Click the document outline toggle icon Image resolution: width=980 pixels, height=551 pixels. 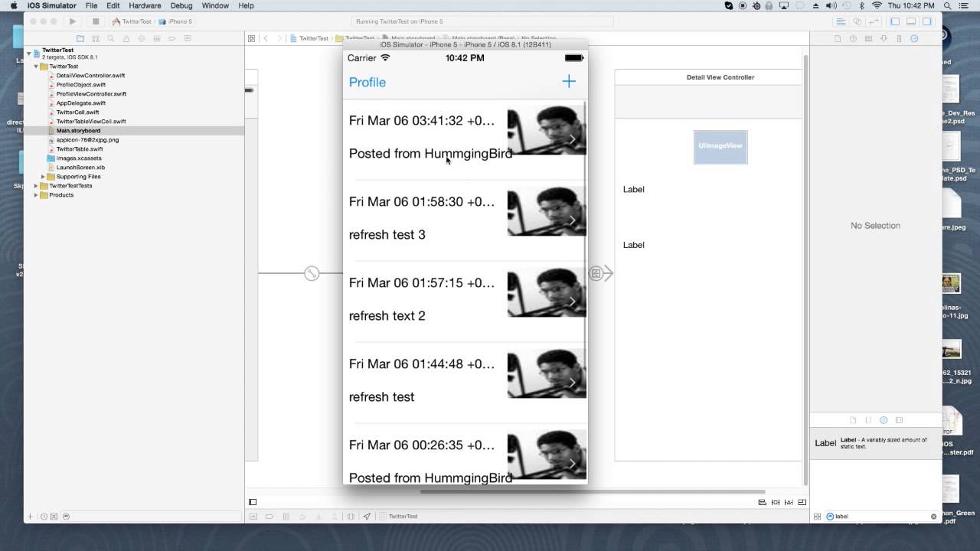[x=253, y=502]
